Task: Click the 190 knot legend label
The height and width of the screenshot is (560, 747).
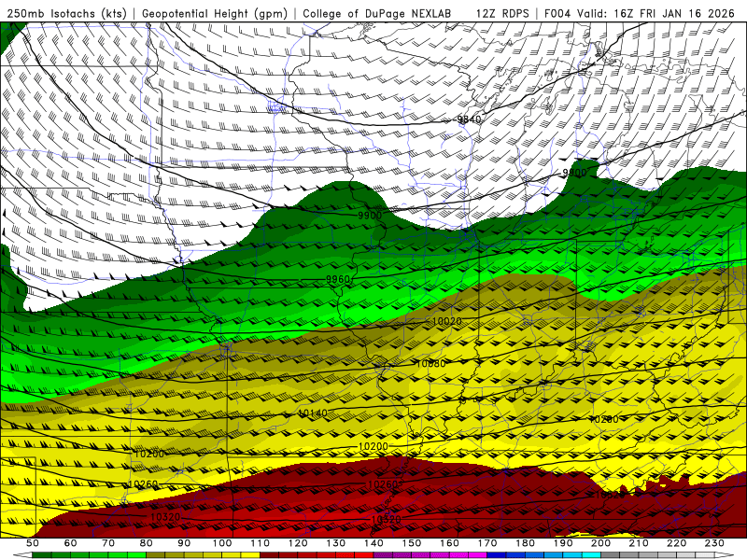Action: click(x=564, y=543)
